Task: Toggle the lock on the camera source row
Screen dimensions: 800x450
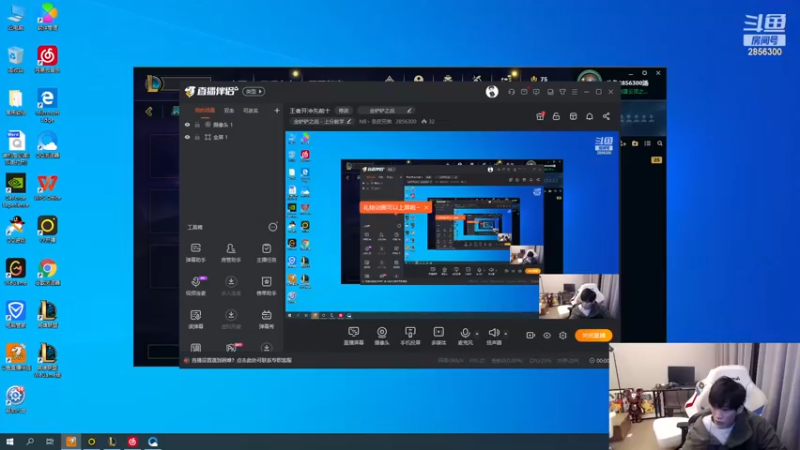Action: (x=197, y=124)
